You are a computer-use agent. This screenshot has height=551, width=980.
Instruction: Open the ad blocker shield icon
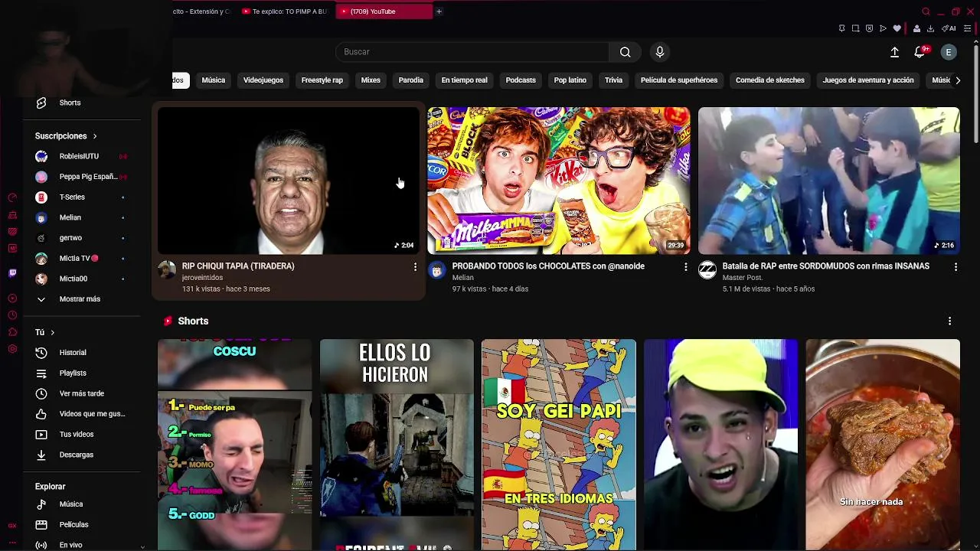[x=869, y=28]
